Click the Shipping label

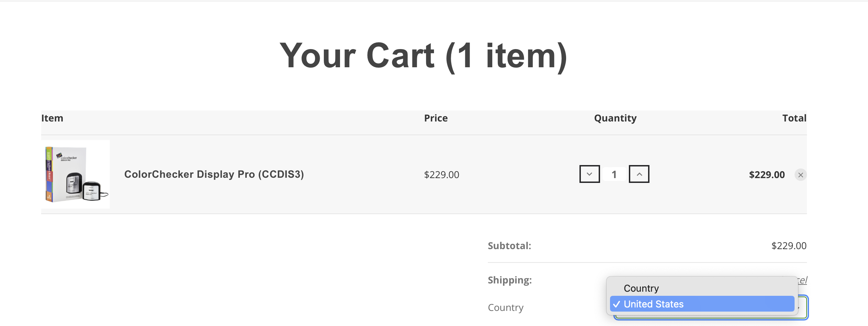[509, 280]
